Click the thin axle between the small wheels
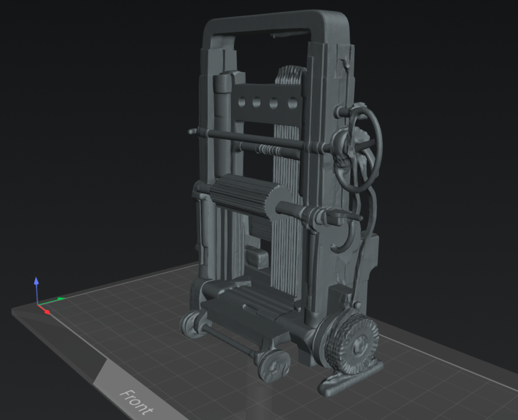The width and height of the screenshot is (518, 420). pos(229,340)
